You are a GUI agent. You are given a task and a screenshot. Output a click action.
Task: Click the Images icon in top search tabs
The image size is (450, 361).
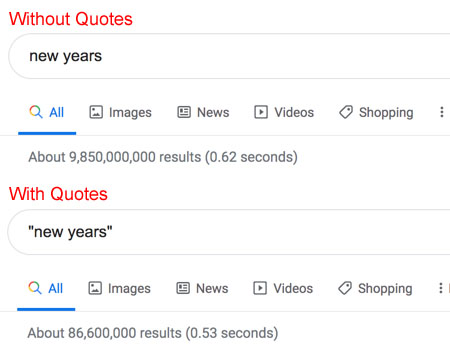(96, 112)
